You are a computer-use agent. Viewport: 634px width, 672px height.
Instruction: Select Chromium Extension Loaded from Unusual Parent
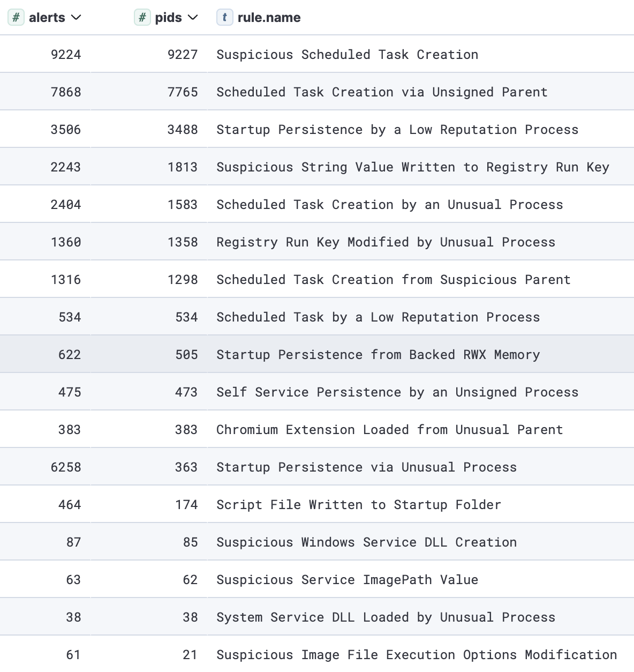389,430
